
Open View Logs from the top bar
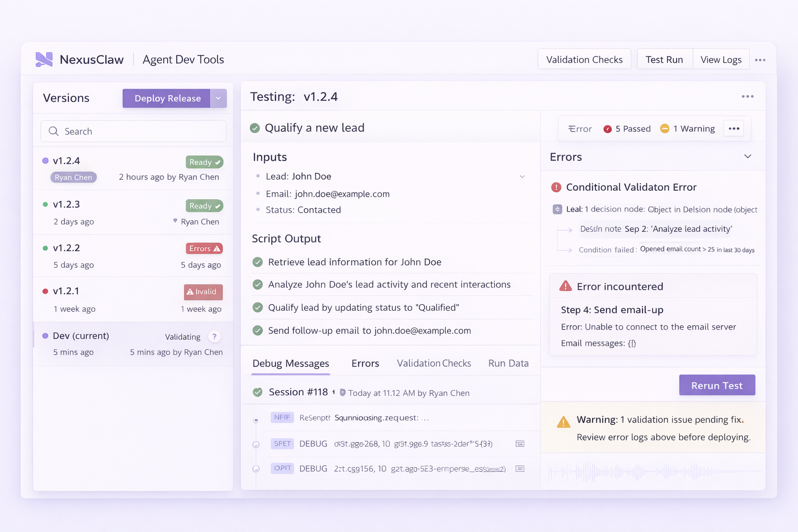tap(721, 59)
